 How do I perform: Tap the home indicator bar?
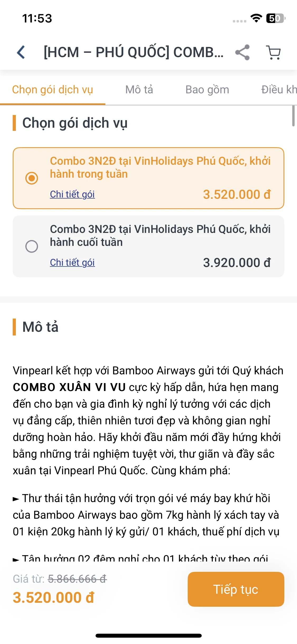[149, 636]
